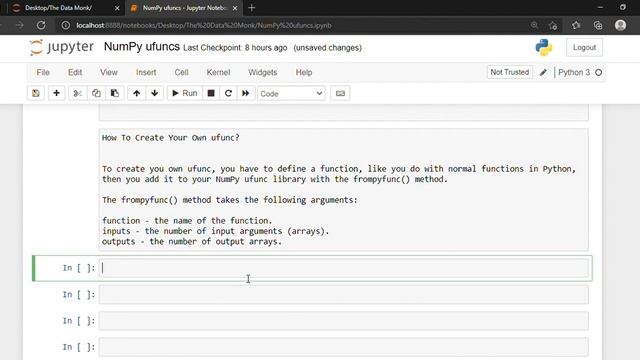
Task: Open the View menu
Action: (x=109, y=72)
